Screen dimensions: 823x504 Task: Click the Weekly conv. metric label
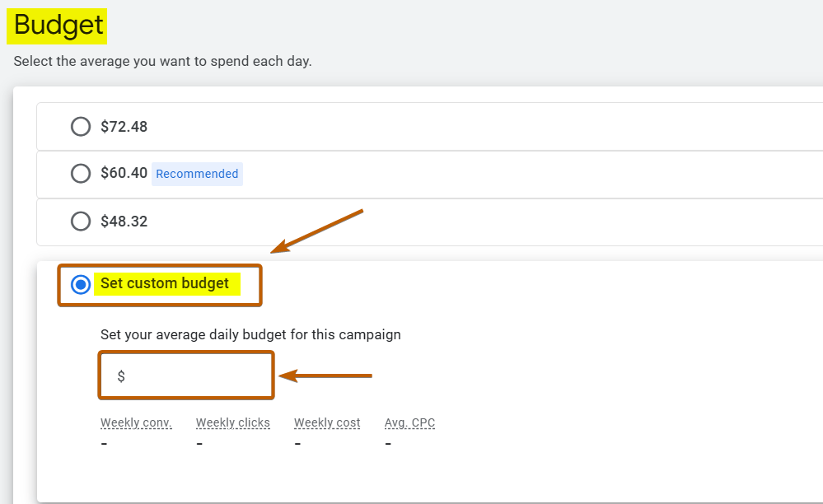coord(136,422)
